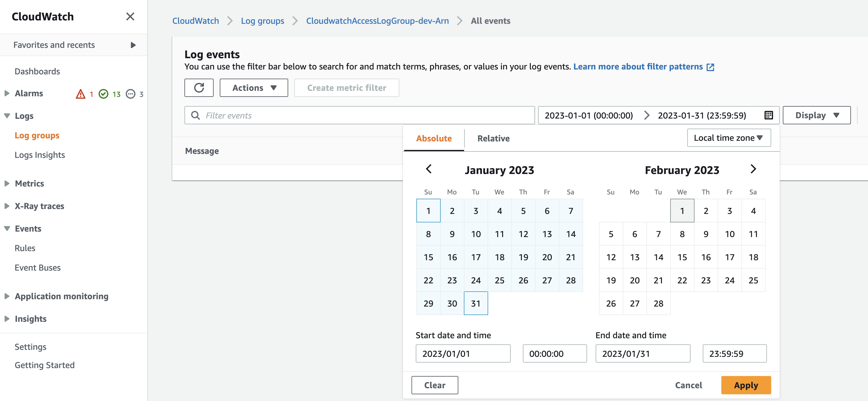
Task: Select January 15 in the calendar
Action: (x=428, y=257)
